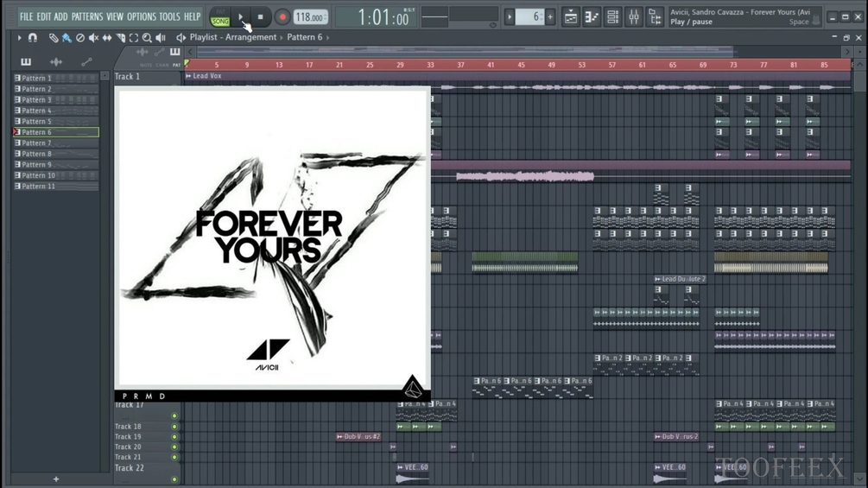Open the Piano roll view

pos(592,17)
